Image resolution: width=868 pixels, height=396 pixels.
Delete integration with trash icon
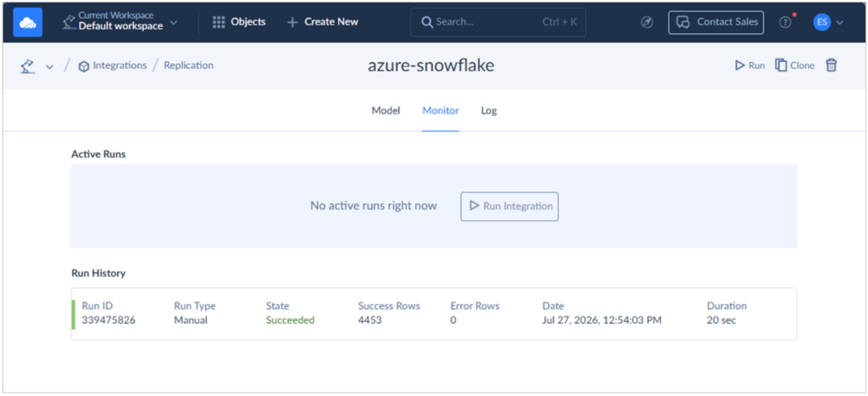pyautogui.click(x=831, y=65)
